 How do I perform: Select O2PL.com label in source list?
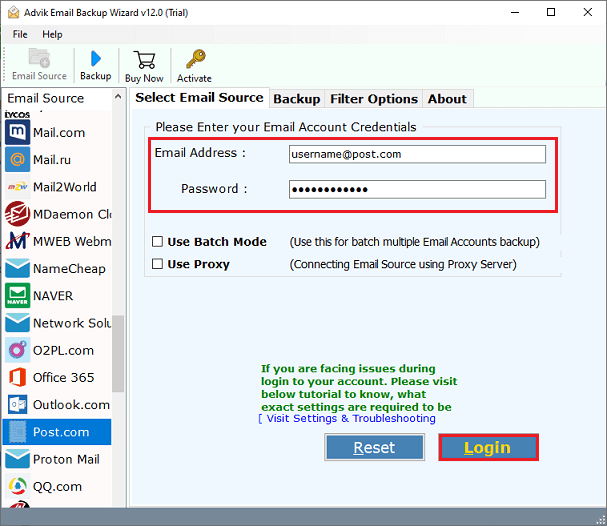pos(63,350)
